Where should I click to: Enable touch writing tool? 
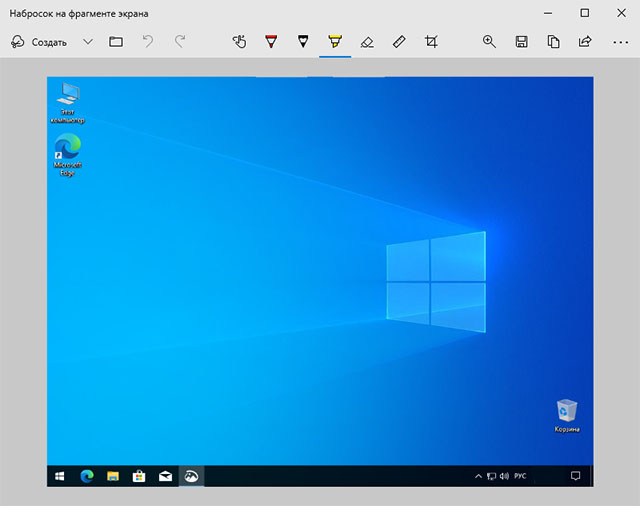pos(240,42)
